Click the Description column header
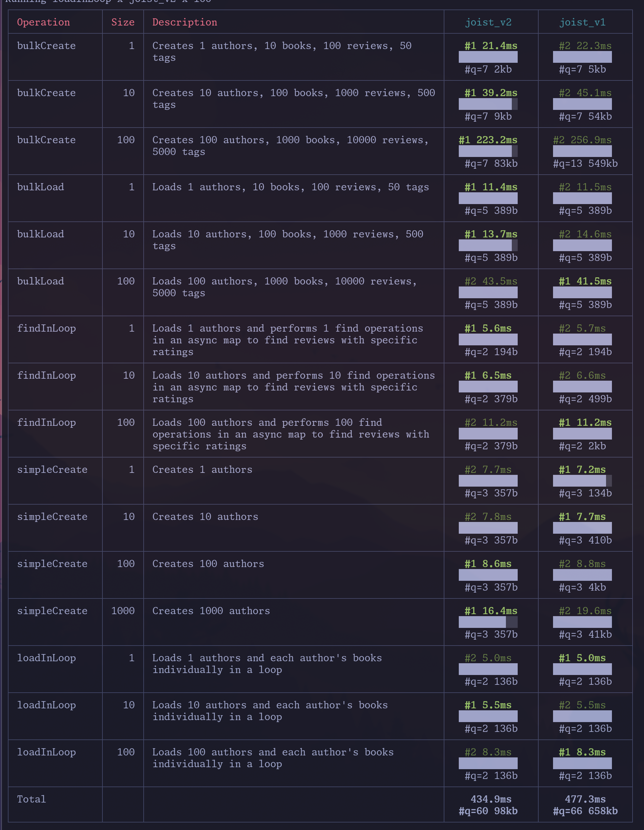The height and width of the screenshot is (830, 644). coord(185,22)
